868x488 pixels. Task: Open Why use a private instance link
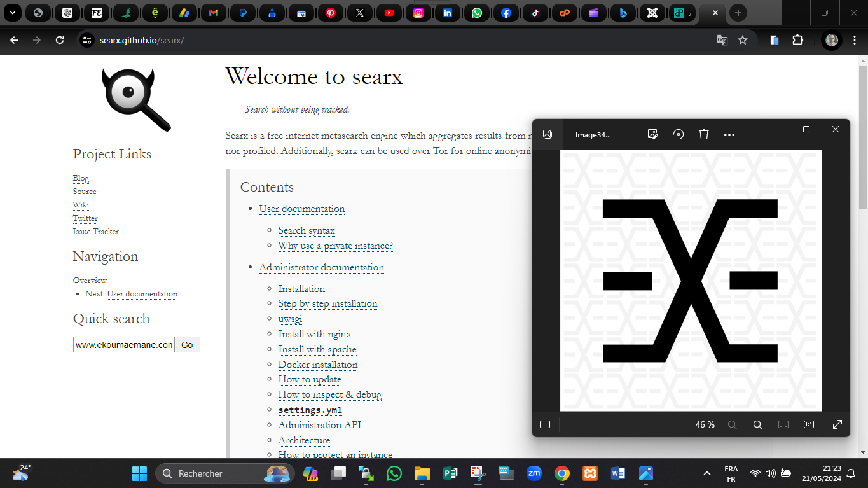tap(335, 246)
